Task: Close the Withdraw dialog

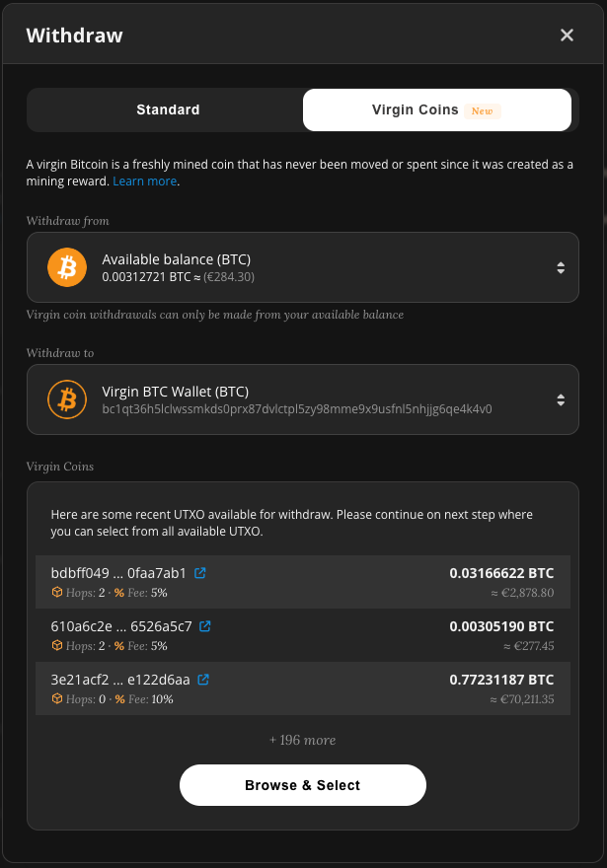Action: point(567,36)
